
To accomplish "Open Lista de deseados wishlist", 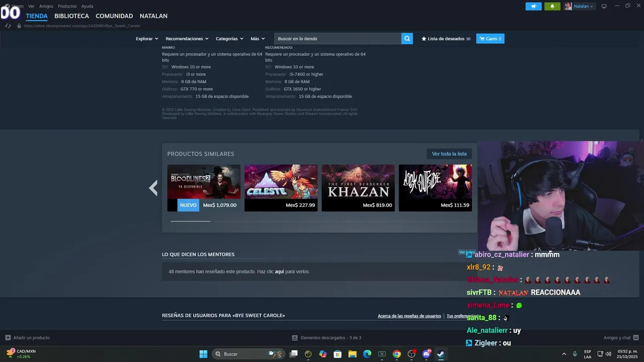I will [x=446, y=39].
